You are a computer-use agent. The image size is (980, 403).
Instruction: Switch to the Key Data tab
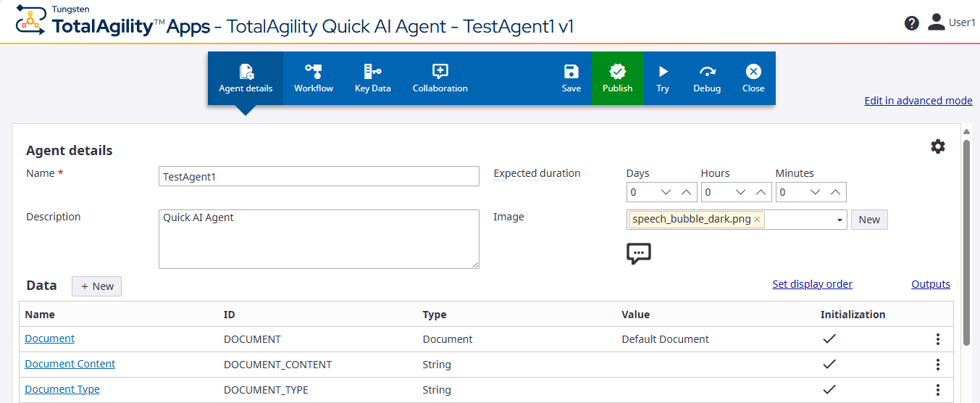[372, 78]
